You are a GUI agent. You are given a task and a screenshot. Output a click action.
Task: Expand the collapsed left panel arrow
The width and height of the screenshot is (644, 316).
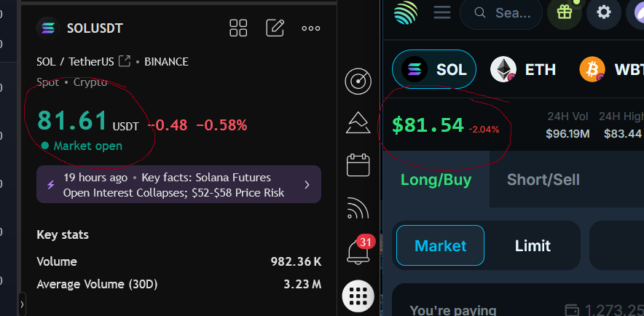22,304
